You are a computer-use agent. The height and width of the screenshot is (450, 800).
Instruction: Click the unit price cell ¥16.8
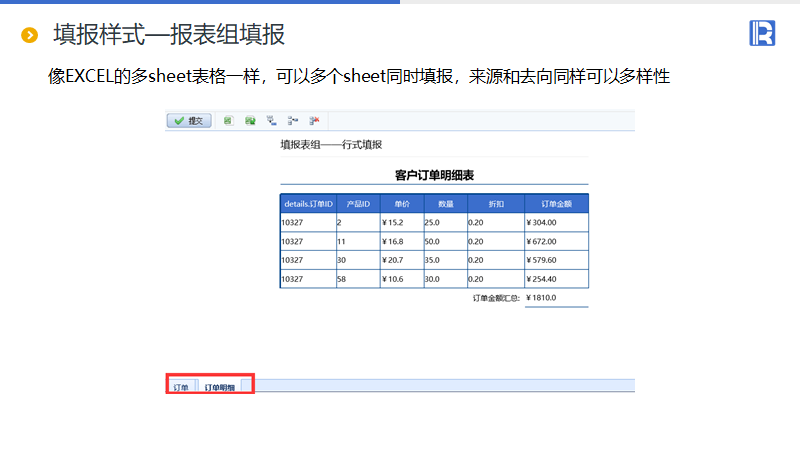pyautogui.click(x=402, y=241)
